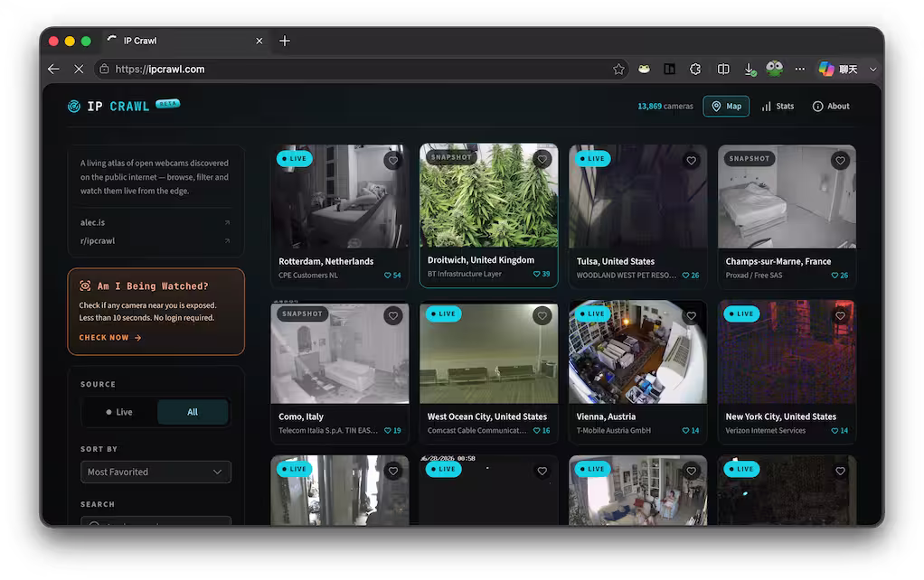This screenshot has height=580, width=924.
Task: Click the site info lock icon
Action: [x=104, y=69]
